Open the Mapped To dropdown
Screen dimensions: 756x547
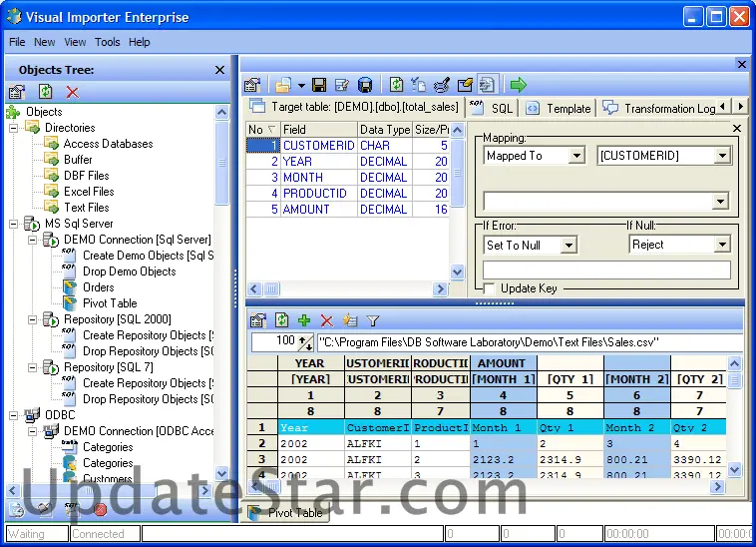576,156
